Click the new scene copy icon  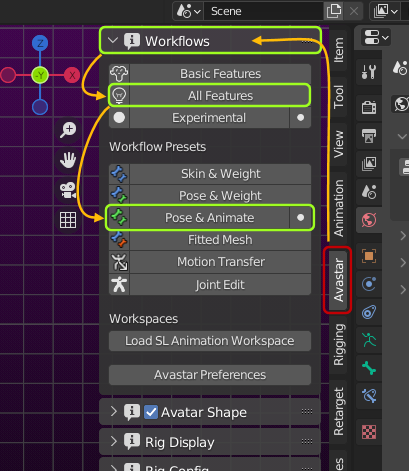pos(334,11)
